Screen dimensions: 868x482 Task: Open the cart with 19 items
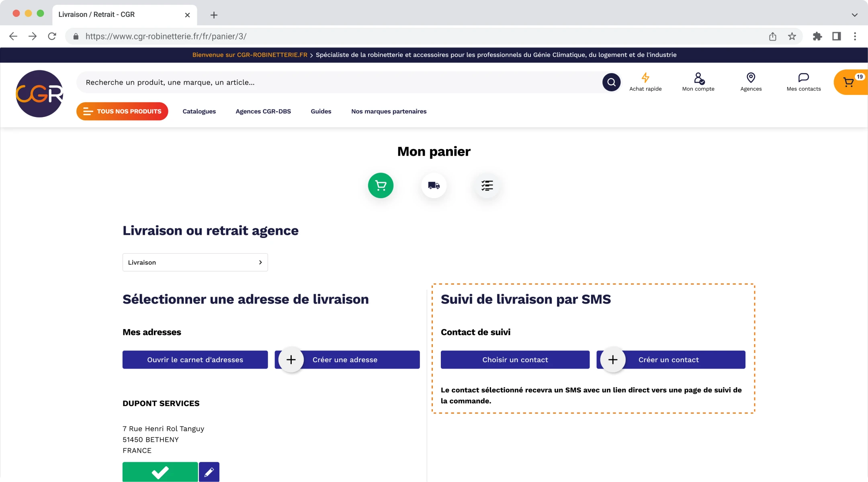coord(851,82)
